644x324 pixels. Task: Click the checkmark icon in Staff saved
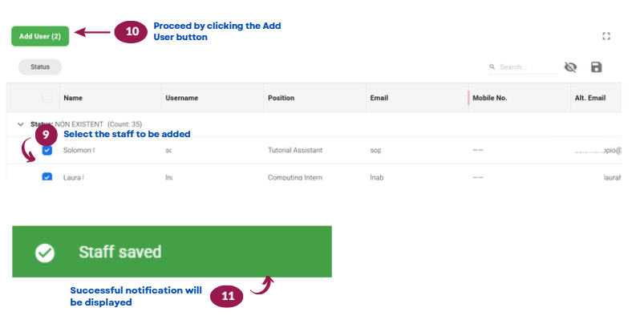45,253
